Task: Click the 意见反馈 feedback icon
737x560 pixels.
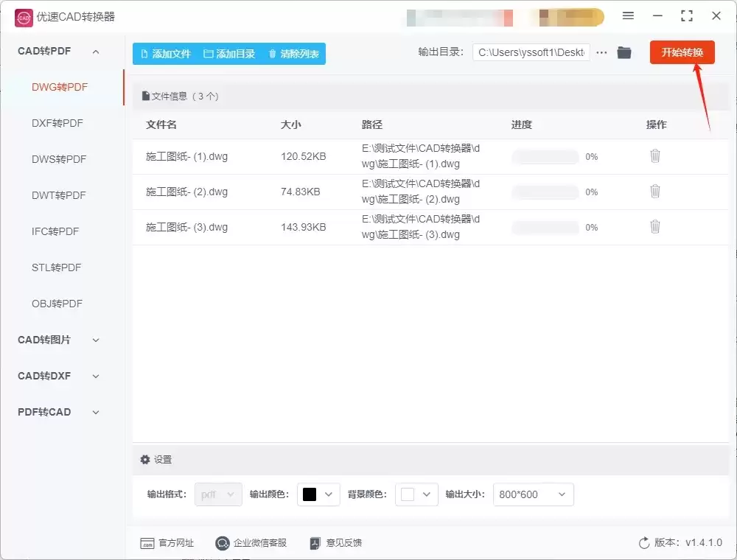Action: click(x=314, y=543)
